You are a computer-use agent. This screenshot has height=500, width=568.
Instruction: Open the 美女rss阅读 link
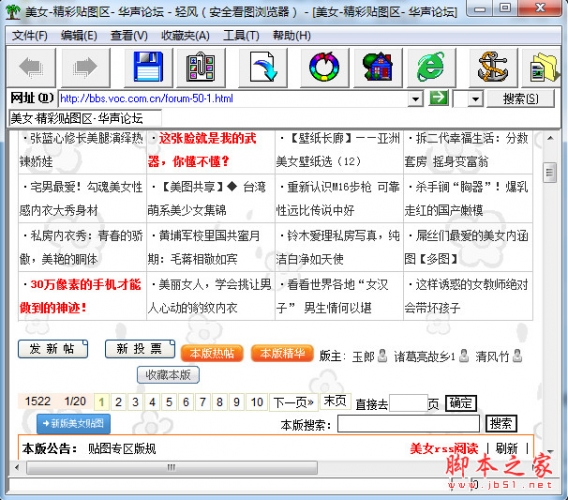(x=444, y=449)
